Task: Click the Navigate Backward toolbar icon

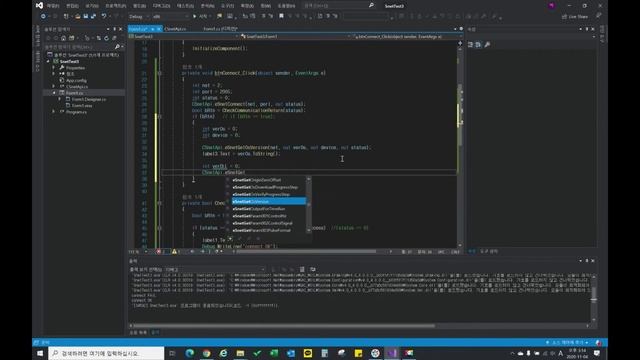Action: click(43, 16)
